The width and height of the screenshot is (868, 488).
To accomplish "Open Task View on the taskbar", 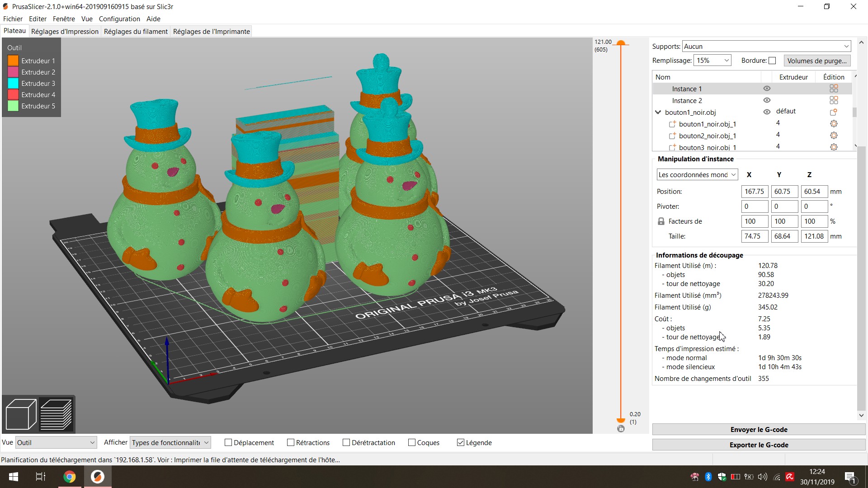I will (41, 477).
